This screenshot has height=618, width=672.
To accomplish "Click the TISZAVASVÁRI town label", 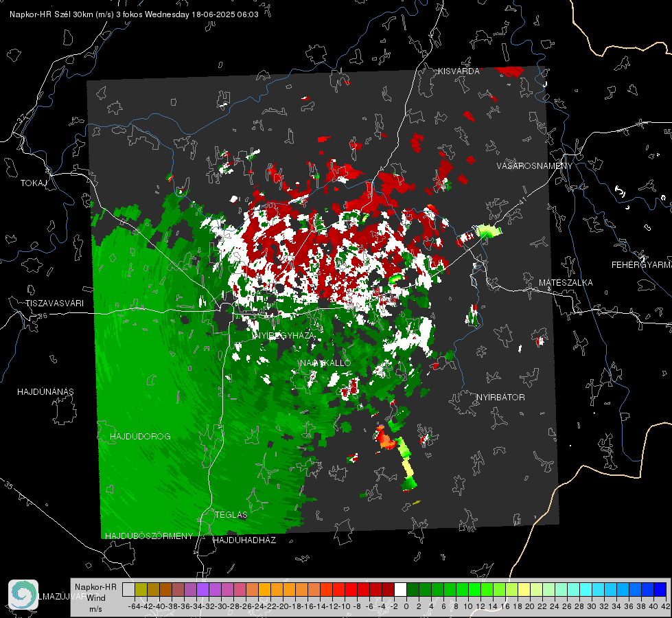I will (x=54, y=304).
